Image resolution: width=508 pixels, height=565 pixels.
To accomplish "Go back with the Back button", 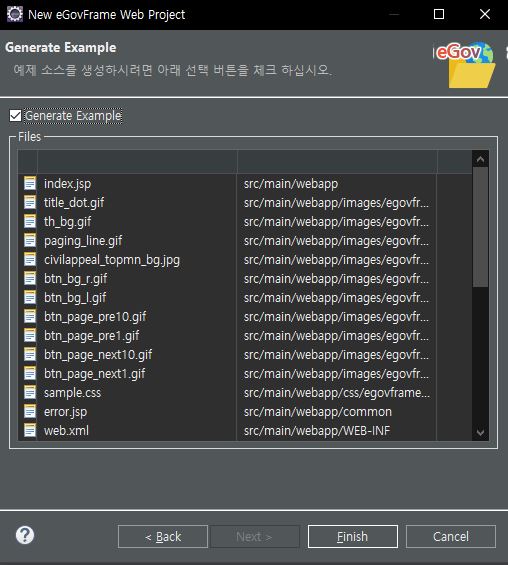I will click(163, 537).
